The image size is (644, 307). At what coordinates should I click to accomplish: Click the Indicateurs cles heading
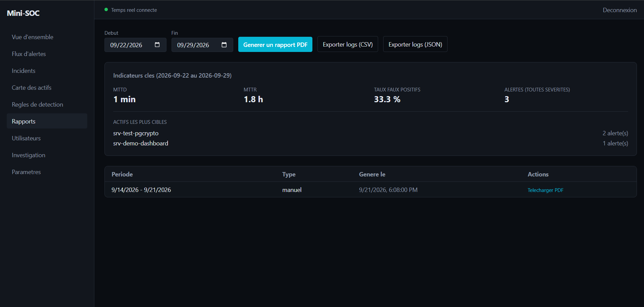pos(172,76)
